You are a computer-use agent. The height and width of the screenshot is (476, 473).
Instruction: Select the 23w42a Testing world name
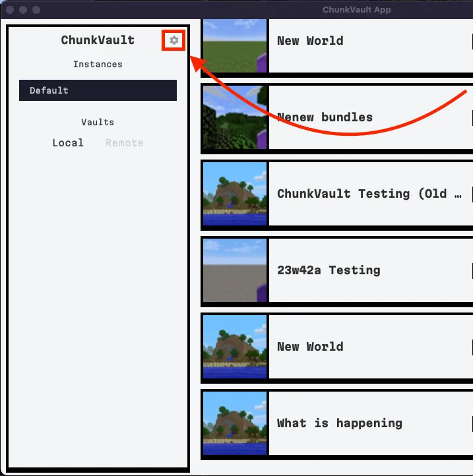(329, 270)
